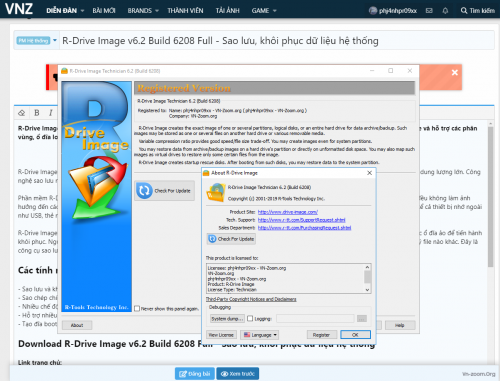
Task: Edit the thread title field
Action: [277, 41]
